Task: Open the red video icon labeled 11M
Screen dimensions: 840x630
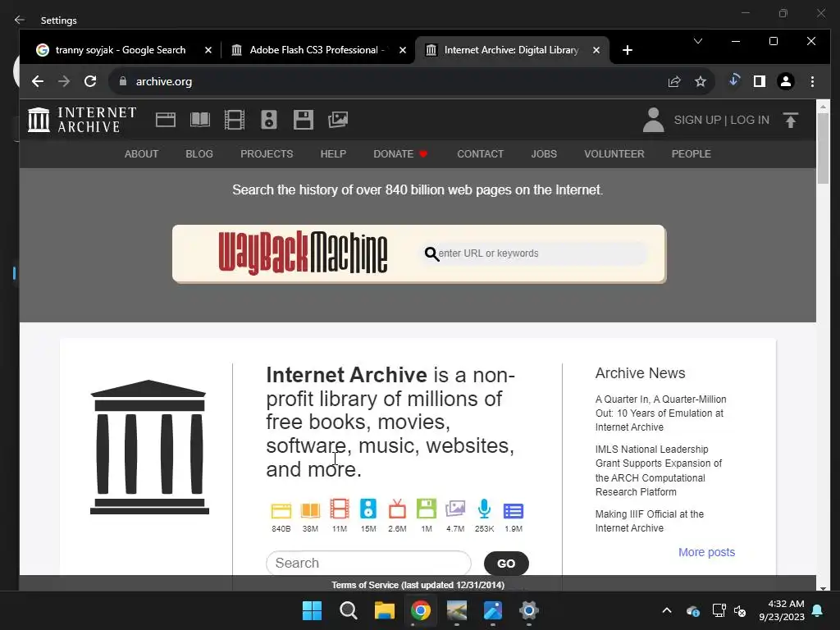Action: click(339, 509)
